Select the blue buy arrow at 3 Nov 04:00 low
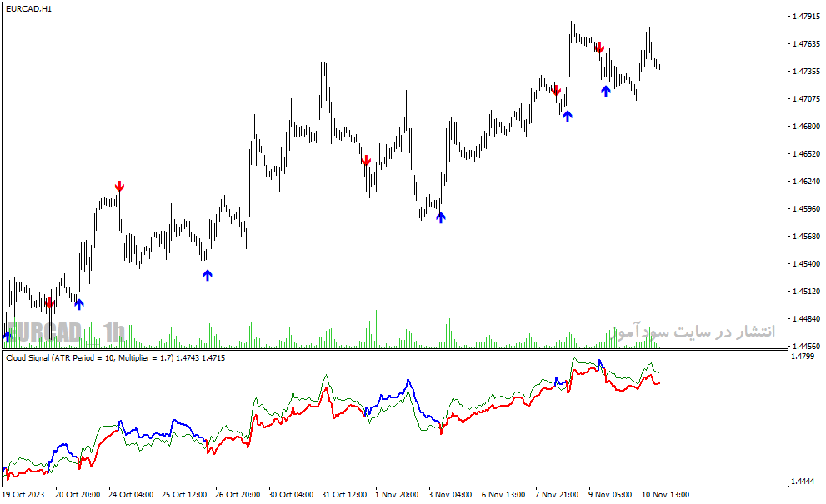826x504 pixels. (441, 217)
